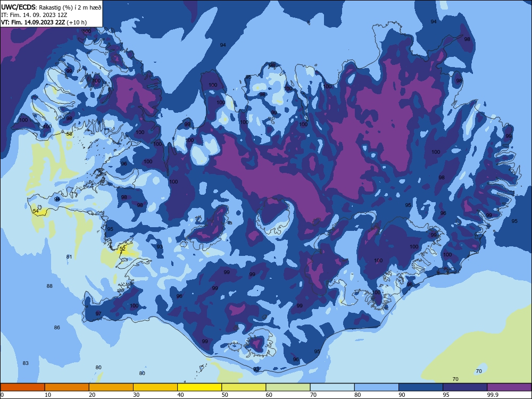This screenshot has width=532, height=399.
Task: Click the legend tick label 40
Action: [180, 395]
